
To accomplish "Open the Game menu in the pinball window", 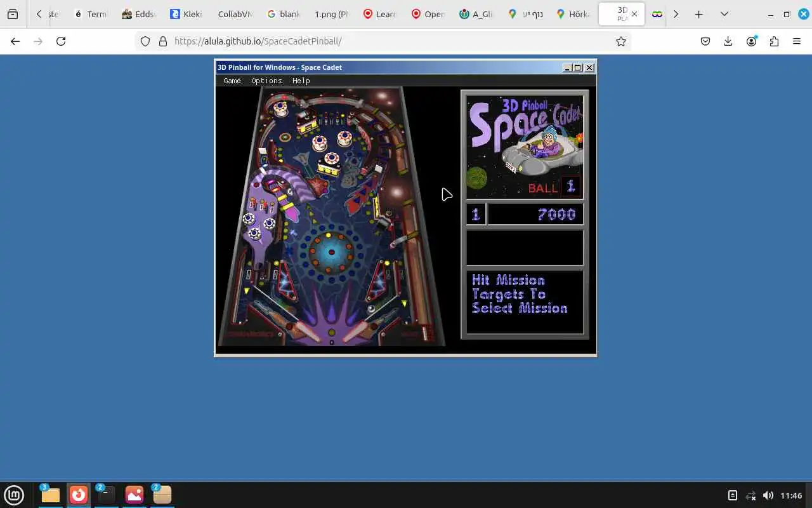I will [x=232, y=81].
